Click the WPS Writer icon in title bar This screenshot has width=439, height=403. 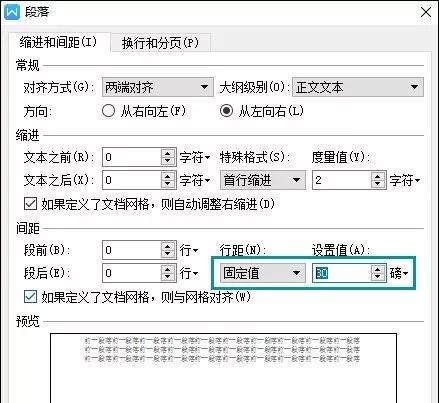coord(12,12)
